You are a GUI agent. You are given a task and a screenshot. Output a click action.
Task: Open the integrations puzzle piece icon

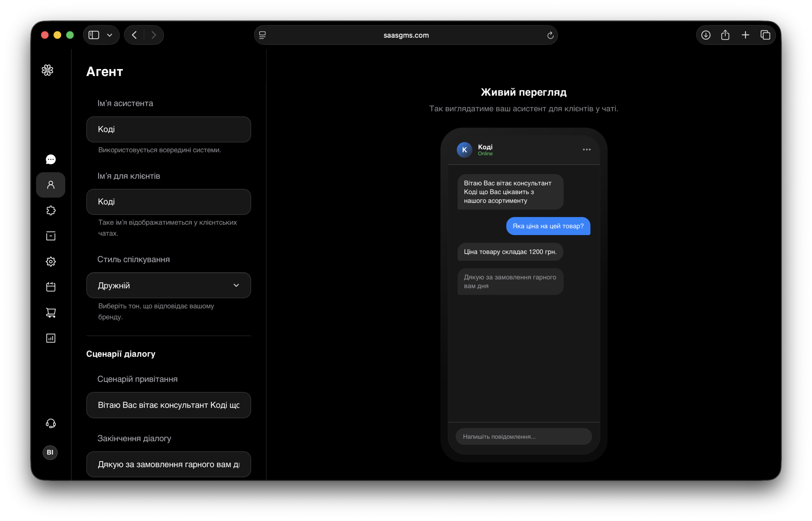pyautogui.click(x=51, y=210)
